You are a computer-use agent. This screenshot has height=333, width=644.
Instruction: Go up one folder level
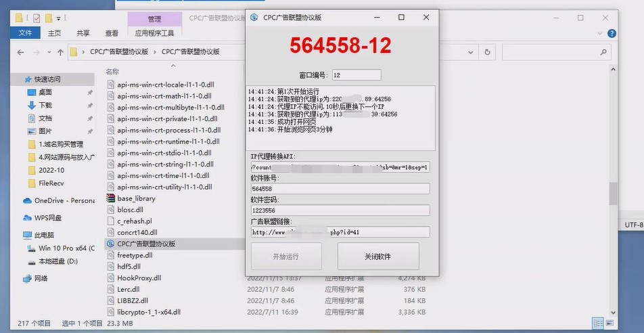coord(60,52)
